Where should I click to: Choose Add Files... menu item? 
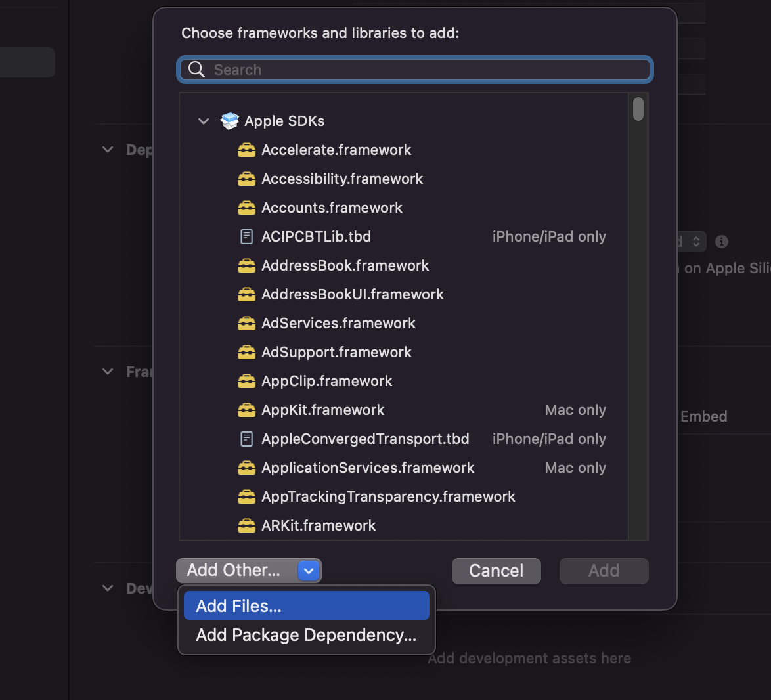pos(306,605)
